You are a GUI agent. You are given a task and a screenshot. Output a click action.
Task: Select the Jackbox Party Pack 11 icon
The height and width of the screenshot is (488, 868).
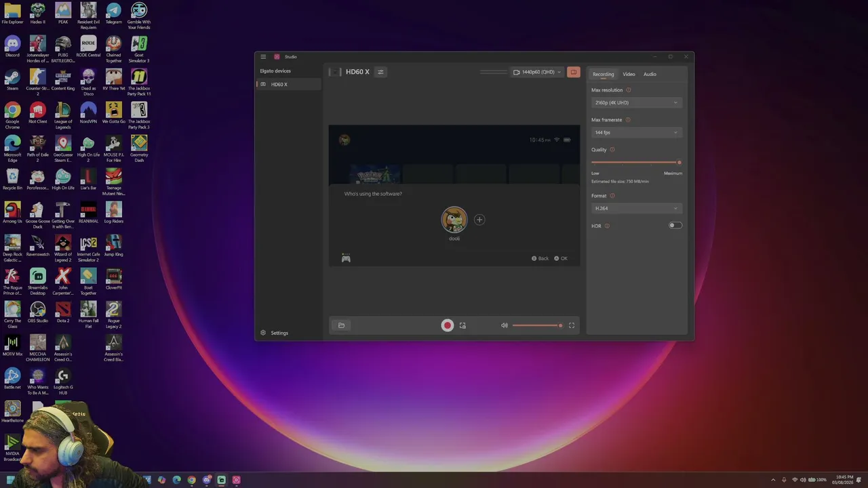coord(139,83)
